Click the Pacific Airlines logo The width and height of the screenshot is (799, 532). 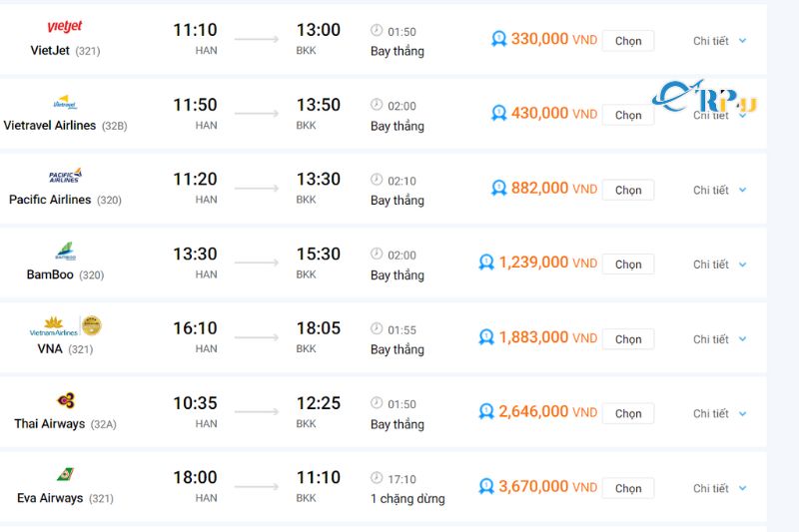[x=65, y=176]
